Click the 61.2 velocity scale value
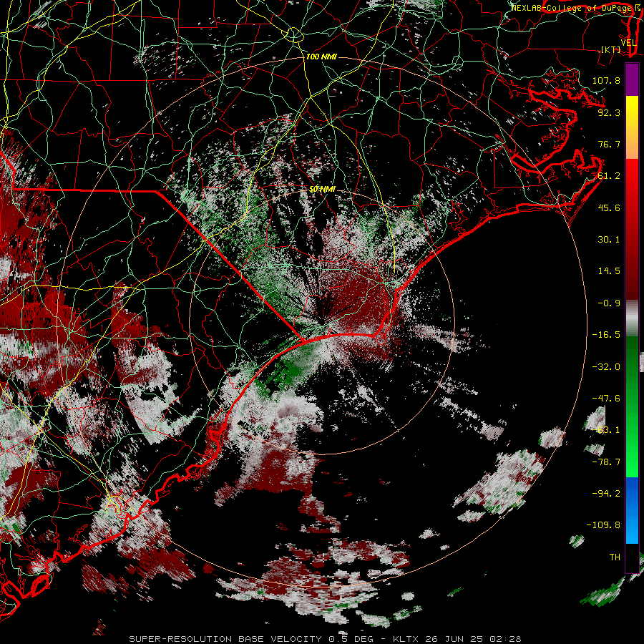Viewport: 644px width, 644px height. pos(609,176)
